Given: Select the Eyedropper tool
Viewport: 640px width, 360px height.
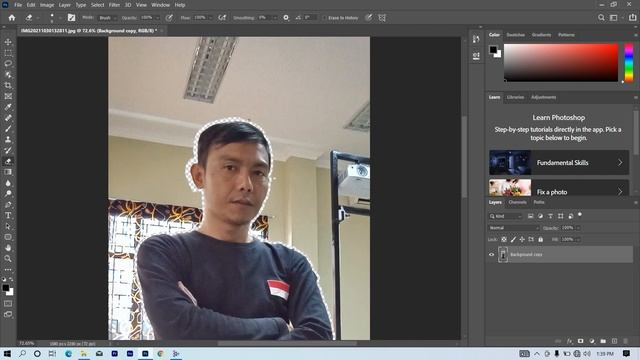Looking at the screenshot, I should (8, 107).
